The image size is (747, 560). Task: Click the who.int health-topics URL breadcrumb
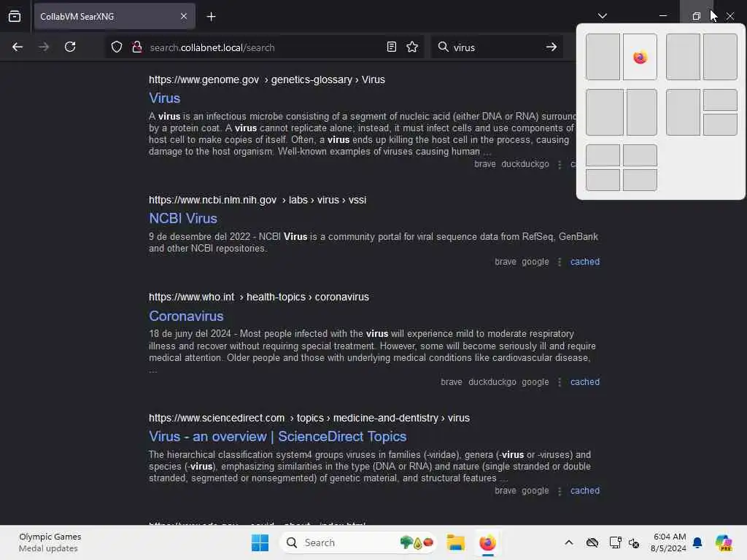[259, 297]
